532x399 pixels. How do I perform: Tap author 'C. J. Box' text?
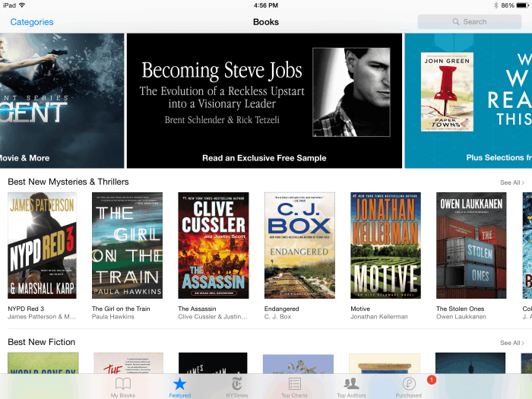point(277,317)
